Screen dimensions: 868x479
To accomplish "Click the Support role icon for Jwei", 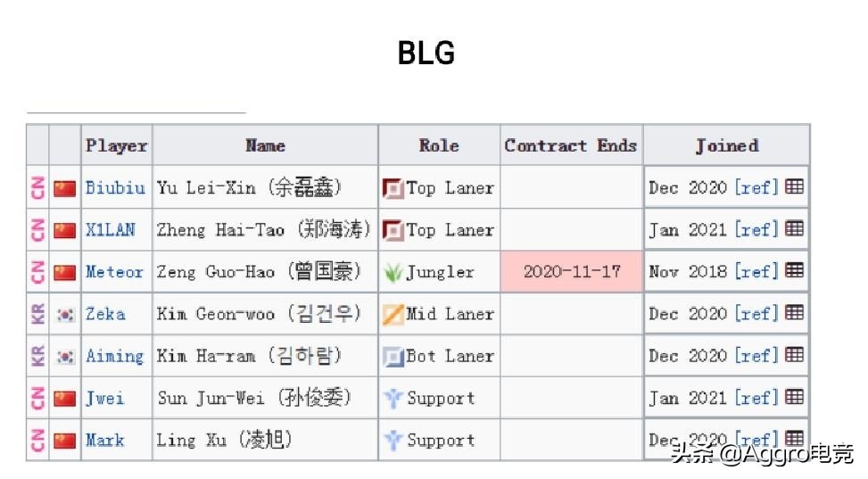I will tap(393, 398).
